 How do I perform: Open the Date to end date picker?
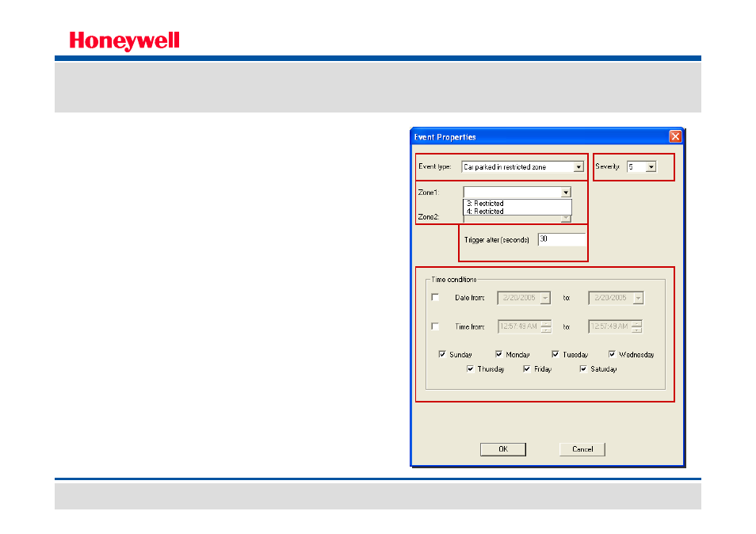coord(638,298)
